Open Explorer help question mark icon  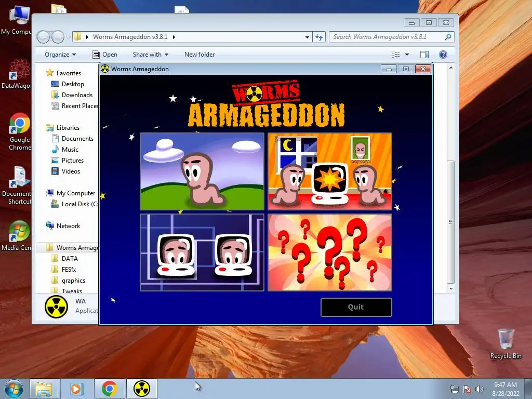pyautogui.click(x=443, y=54)
